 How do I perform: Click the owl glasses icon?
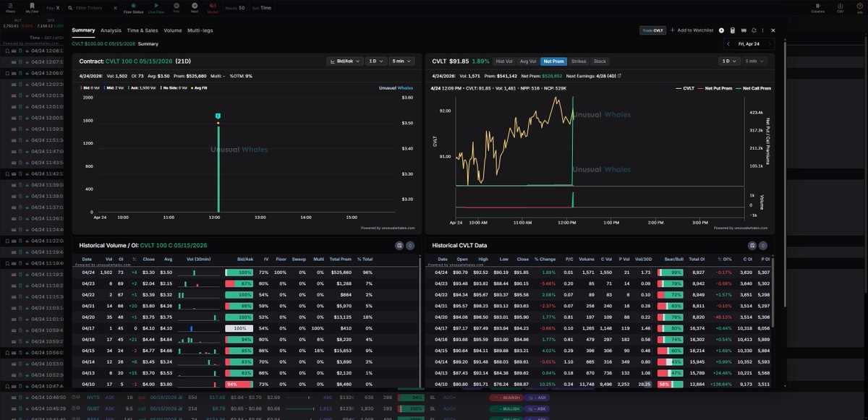744,30
